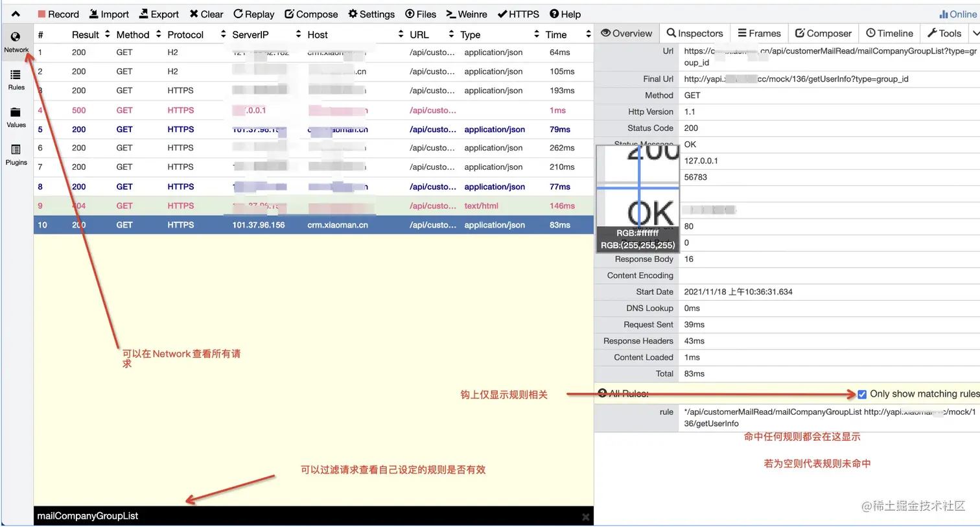Select request row 10 crm.xiaoman.cn
This screenshot has height=527, width=980.
point(314,225)
